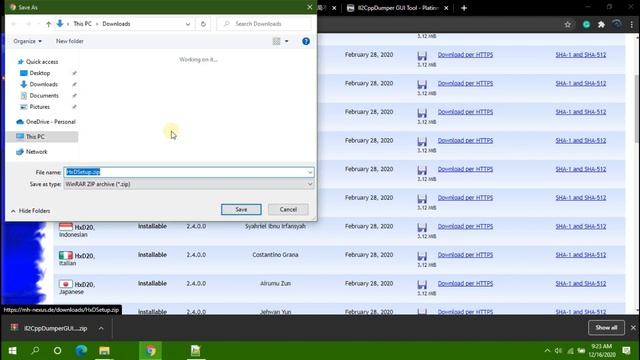Open SHA-1 and SHA-512 for Italian row
Viewport: 640px width, 360px height.
coord(580,255)
